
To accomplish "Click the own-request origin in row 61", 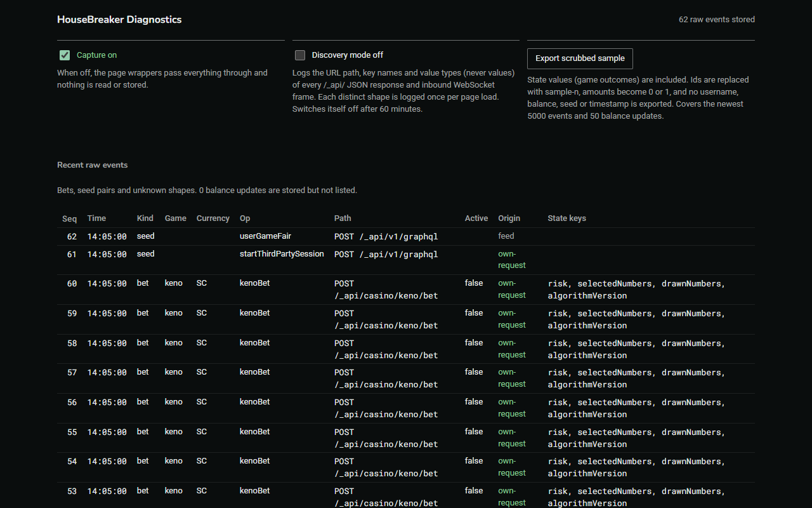I will [512, 260].
